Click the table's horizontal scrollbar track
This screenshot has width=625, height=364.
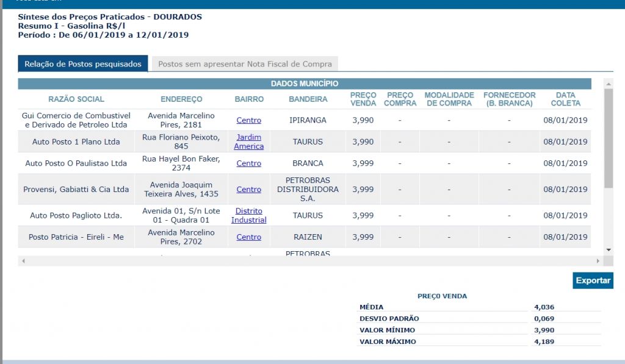tap(311, 261)
